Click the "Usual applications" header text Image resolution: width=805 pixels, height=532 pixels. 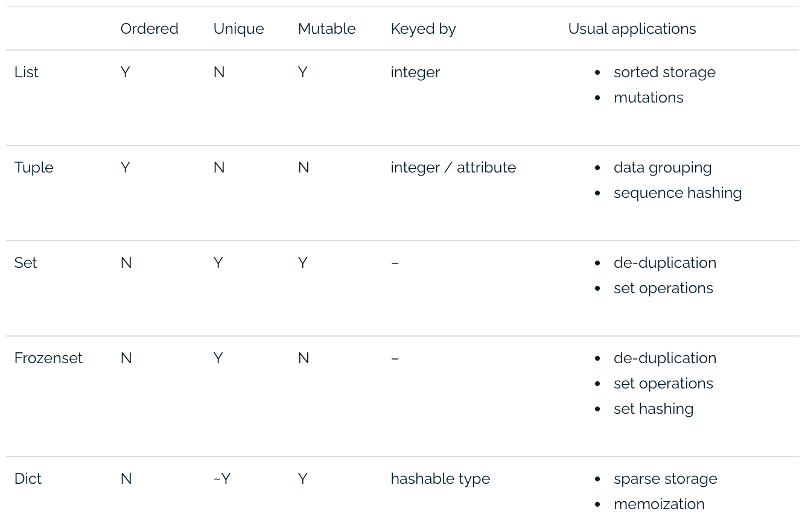coord(632,29)
